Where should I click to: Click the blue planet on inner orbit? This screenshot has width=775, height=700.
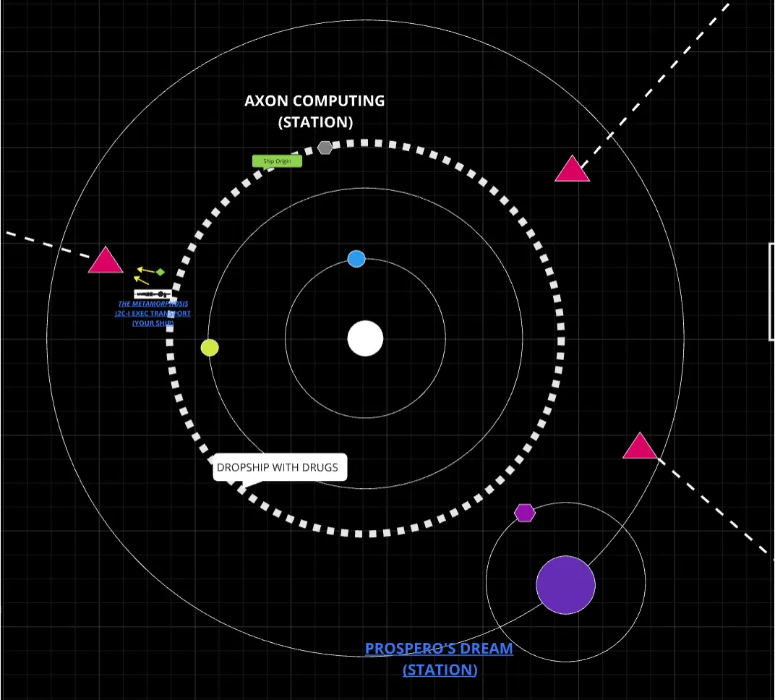(356, 259)
